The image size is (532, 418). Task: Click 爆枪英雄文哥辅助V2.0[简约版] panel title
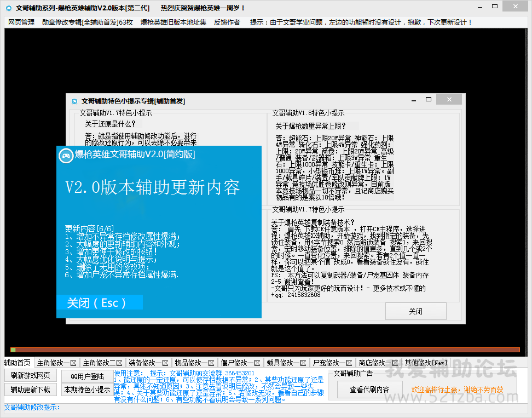[x=135, y=154]
